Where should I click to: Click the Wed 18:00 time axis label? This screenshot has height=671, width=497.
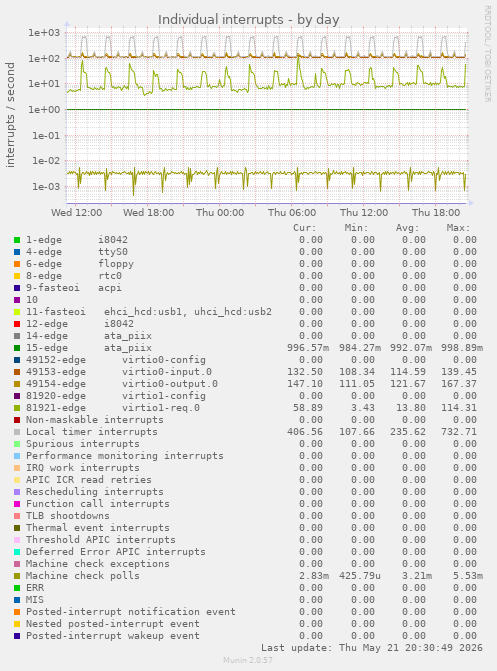[x=149, y=213]
